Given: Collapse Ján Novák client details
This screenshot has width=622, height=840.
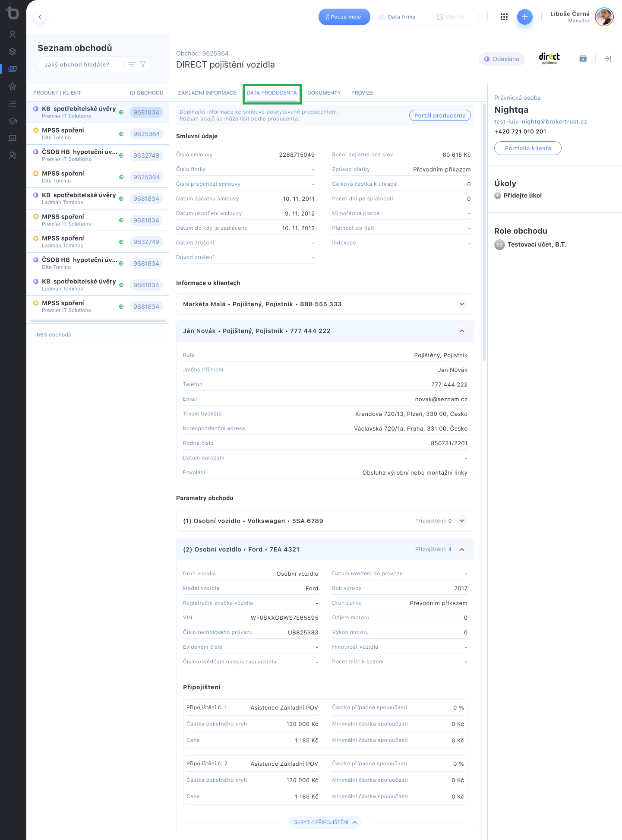Looking at the screenshot, I should coord(462,331).
